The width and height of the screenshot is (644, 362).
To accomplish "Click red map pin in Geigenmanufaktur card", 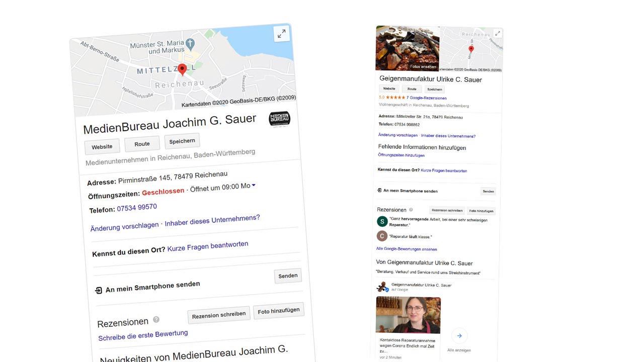I will click(471, 49).
